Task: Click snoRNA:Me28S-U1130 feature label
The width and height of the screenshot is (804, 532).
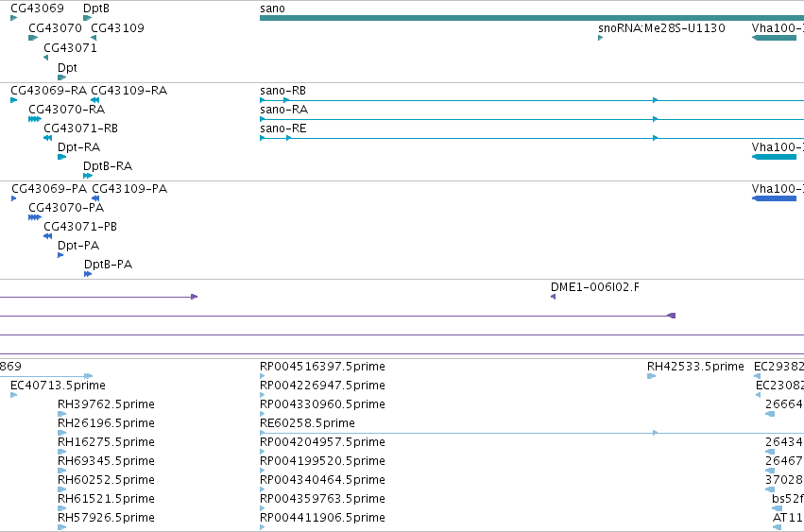Action: [661, 27]
